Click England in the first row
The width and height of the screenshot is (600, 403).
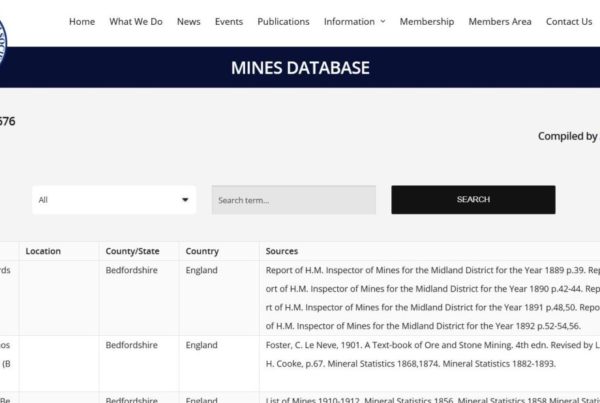coord(202,270)
